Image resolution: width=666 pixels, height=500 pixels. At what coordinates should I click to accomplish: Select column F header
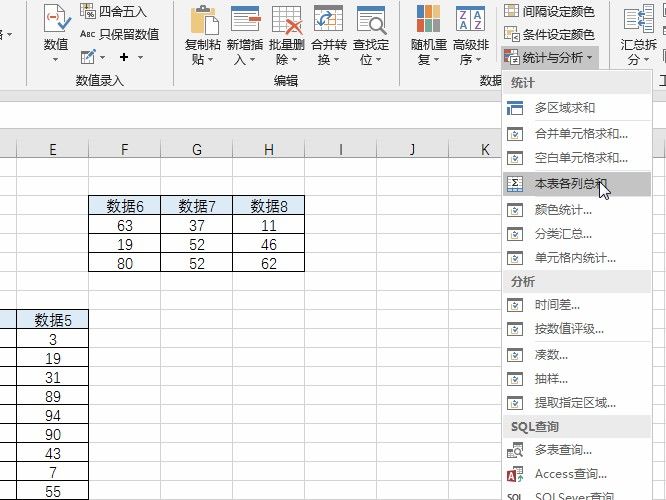(124, 150)
